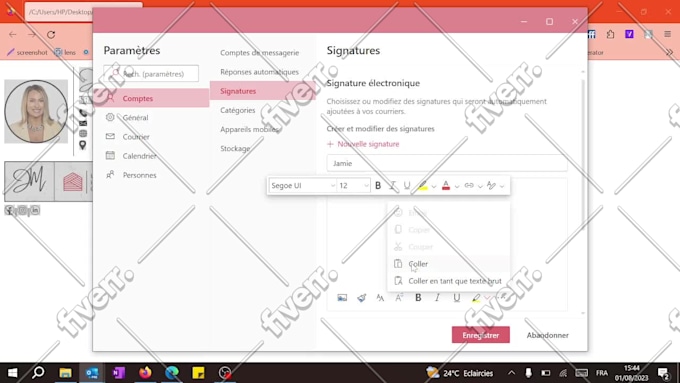The width and height of the screenshot is (680, 383).
Task: Switch to Outlook in taskbar
Action: click(92, 373)
